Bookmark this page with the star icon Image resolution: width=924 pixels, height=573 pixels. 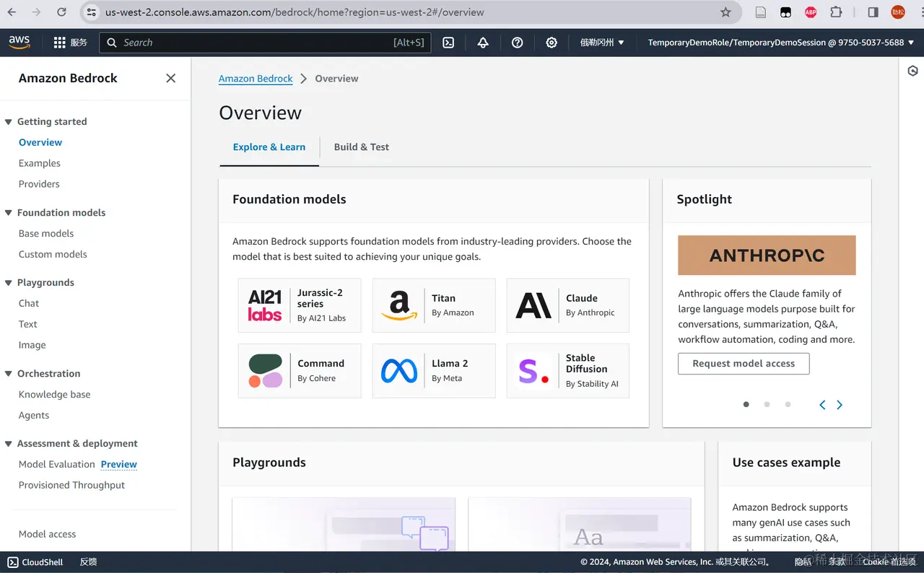click(725, 12)
